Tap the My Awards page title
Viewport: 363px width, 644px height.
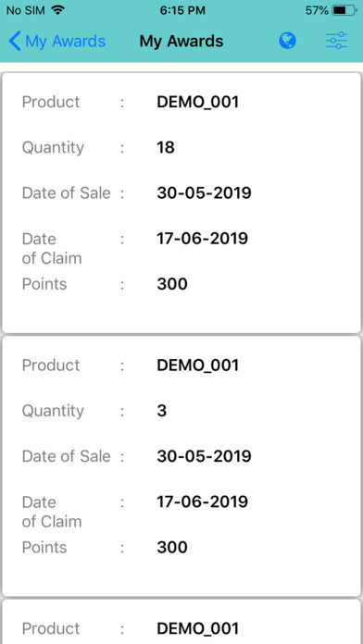coord(181,42)
